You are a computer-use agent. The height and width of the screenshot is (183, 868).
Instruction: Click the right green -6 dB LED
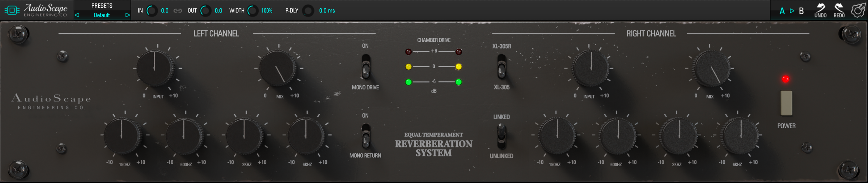[459, 82]
